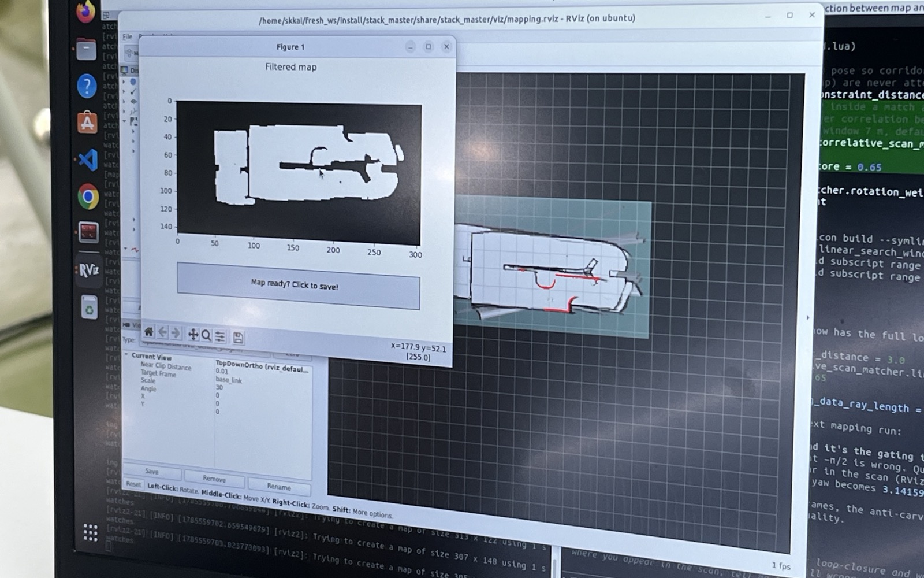Launch Help from the dock

[87, 86]
